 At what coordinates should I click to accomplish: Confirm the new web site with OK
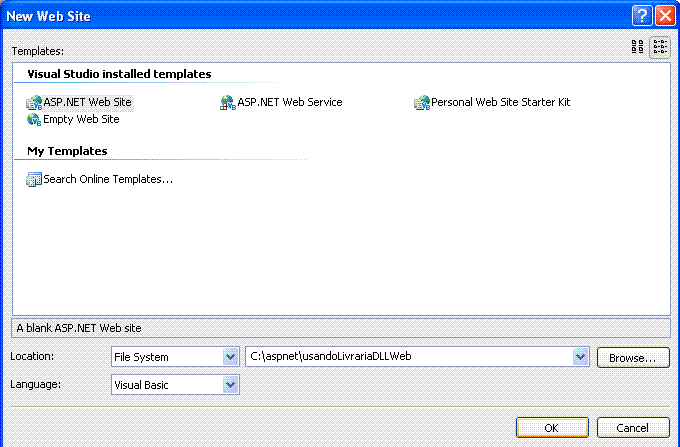pyautogui.click(x=552, y=428)
